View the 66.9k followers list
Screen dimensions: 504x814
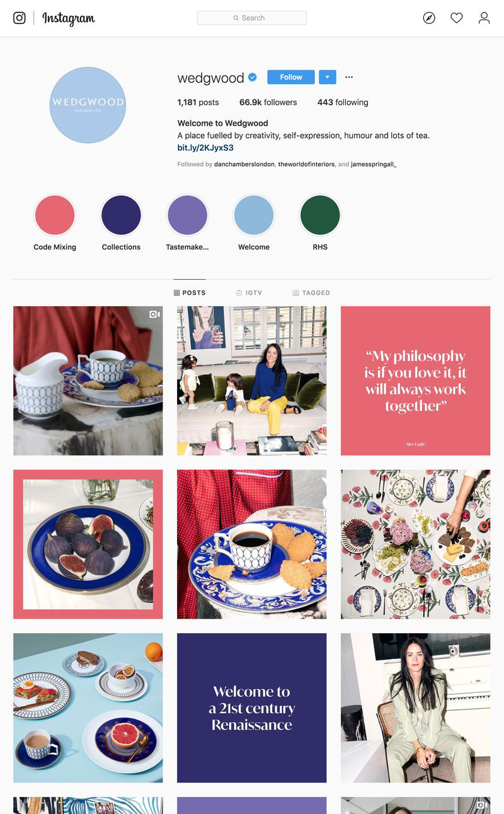(x=268, y=102)
